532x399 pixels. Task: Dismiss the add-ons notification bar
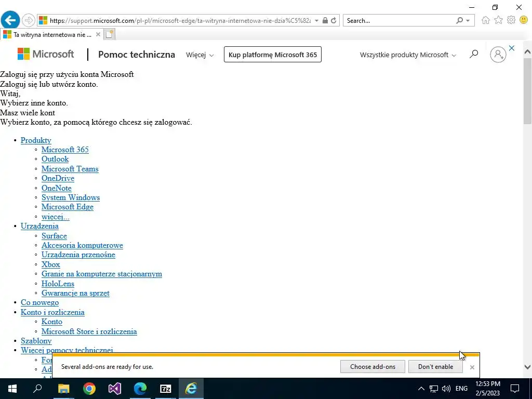[472, 367]
